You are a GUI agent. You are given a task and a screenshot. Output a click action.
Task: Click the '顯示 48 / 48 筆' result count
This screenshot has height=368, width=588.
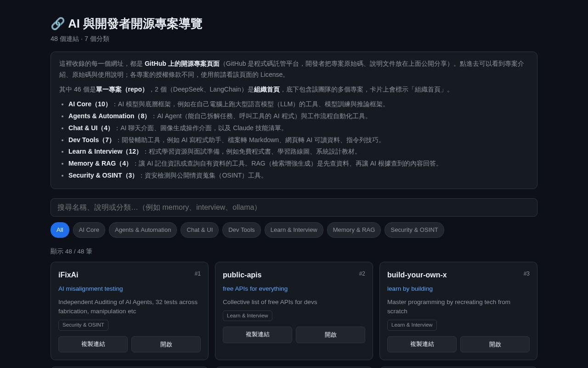coord(71,251)
